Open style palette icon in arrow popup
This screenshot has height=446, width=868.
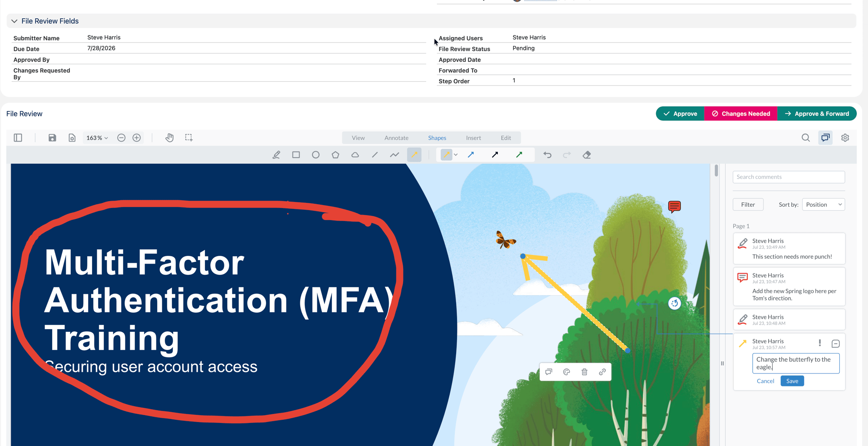click(566, 372)
